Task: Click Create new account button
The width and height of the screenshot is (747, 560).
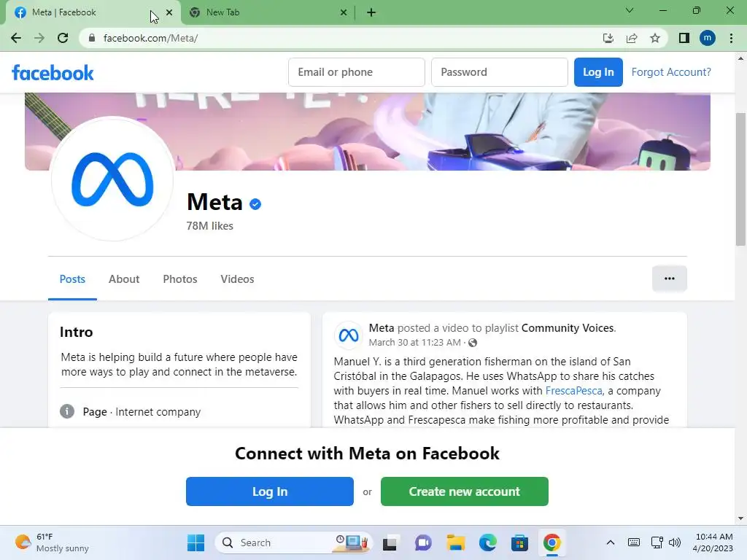Action: (x=465, y=491)
